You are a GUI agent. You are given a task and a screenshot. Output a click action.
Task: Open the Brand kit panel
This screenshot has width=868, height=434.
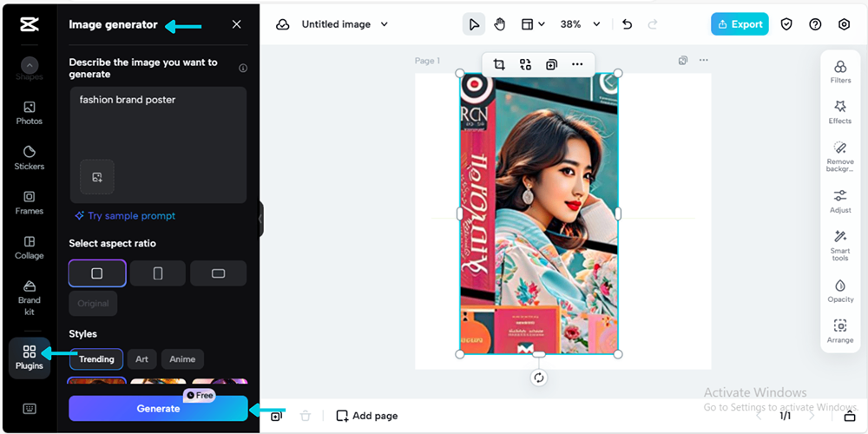tap(30, 298)
